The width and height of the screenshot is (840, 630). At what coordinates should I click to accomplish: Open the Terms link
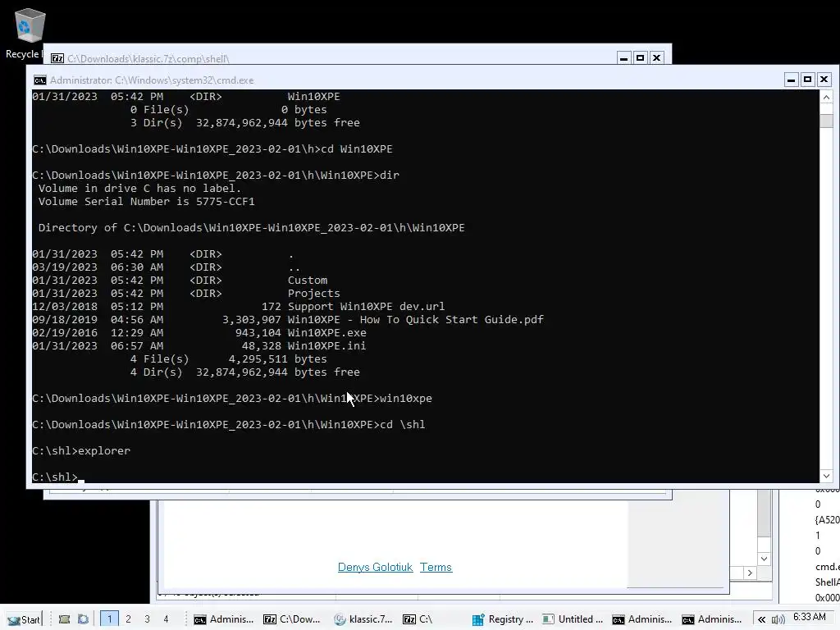pyautogui.click(x=436, y=568)
